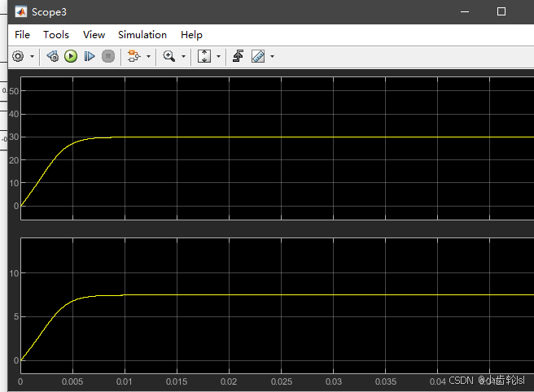The width and height of the screenshot is (534, 392).
Task: Click the Step Forward icon
Action: (90, 56)
